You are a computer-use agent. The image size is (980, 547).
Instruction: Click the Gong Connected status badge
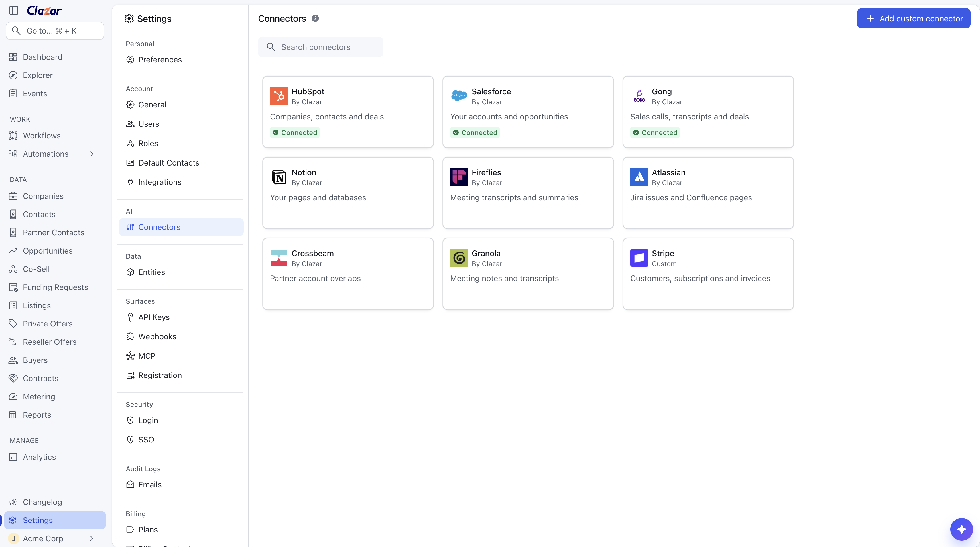(x=655, y=132)
